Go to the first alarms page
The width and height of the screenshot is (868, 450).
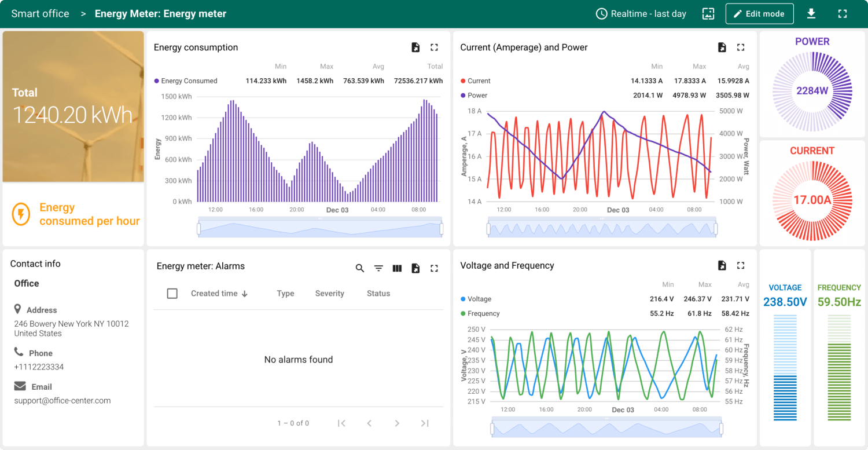pos(341,423)
